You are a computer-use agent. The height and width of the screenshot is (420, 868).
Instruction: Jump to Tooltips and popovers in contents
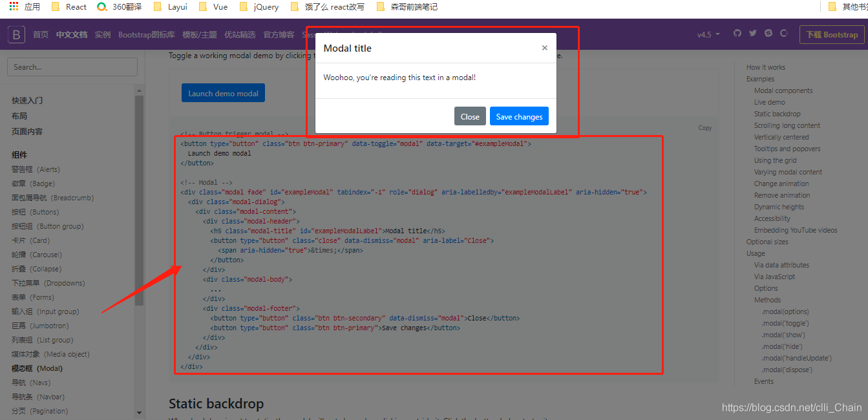click(787, 149)
